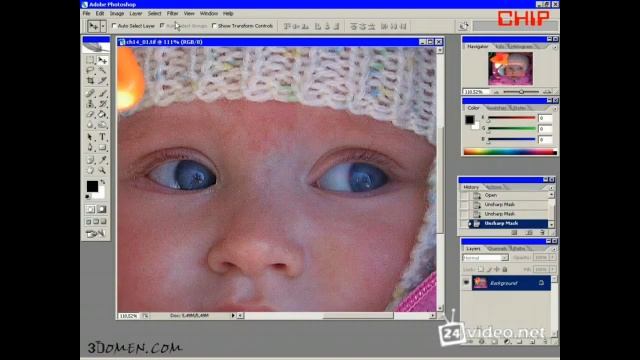640x360 pixels.
Task: Select the Type tool
Action: 102,137
